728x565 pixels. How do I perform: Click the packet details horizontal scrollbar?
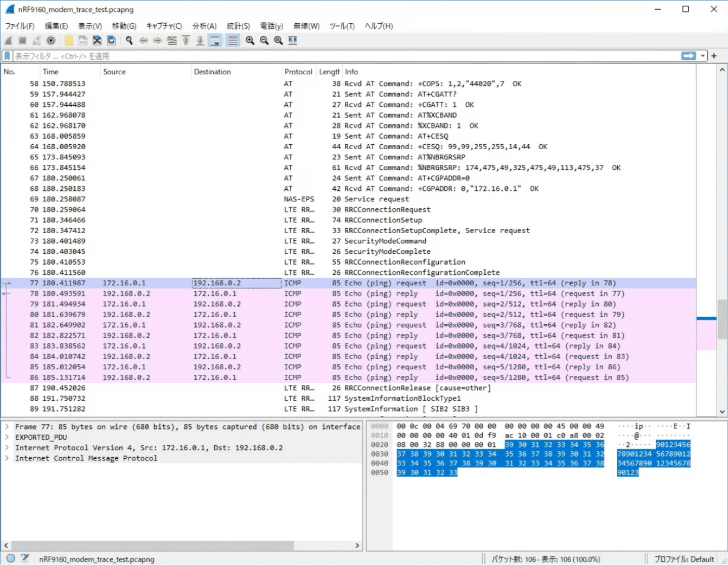tap(152, 545)
